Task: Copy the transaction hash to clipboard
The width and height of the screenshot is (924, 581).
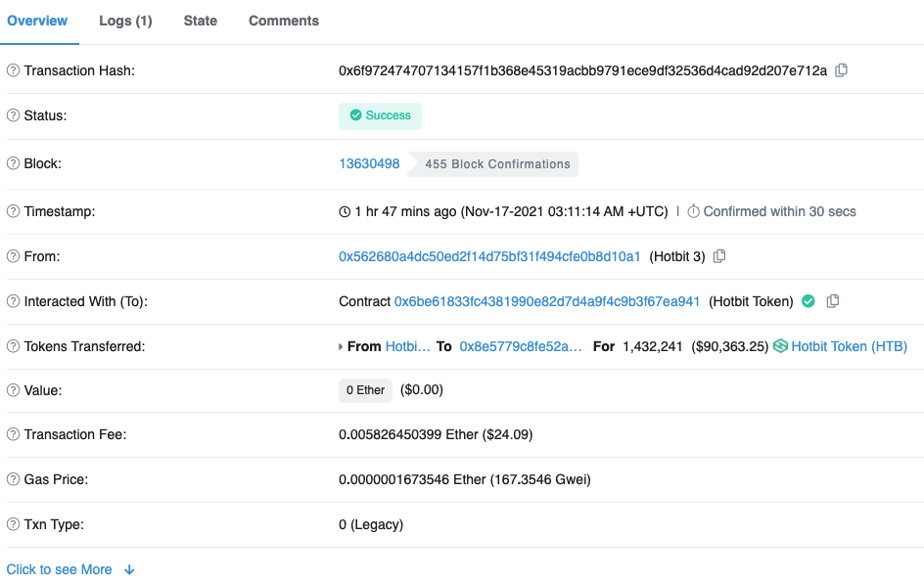Action: coord(841,70)
